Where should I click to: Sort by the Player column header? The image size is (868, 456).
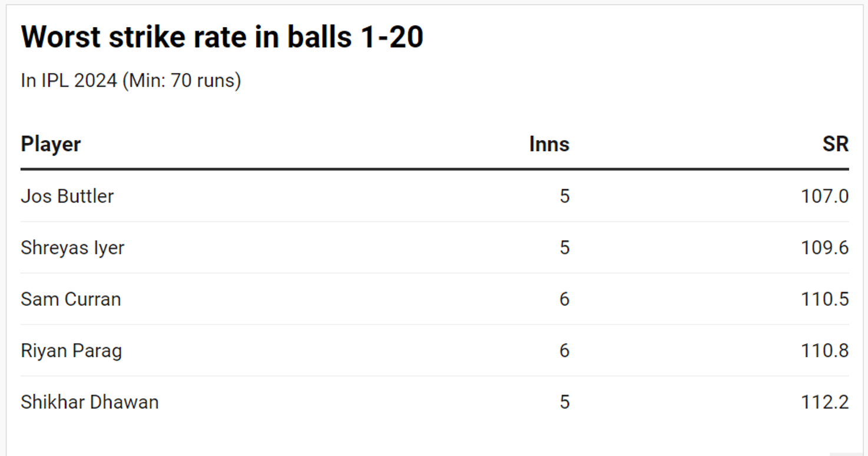tap(51, 144)
